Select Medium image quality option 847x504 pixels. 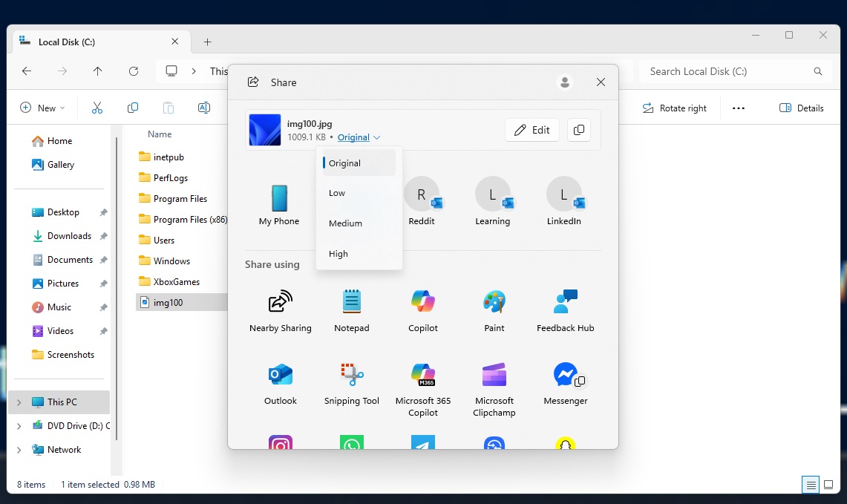(345, 223)
